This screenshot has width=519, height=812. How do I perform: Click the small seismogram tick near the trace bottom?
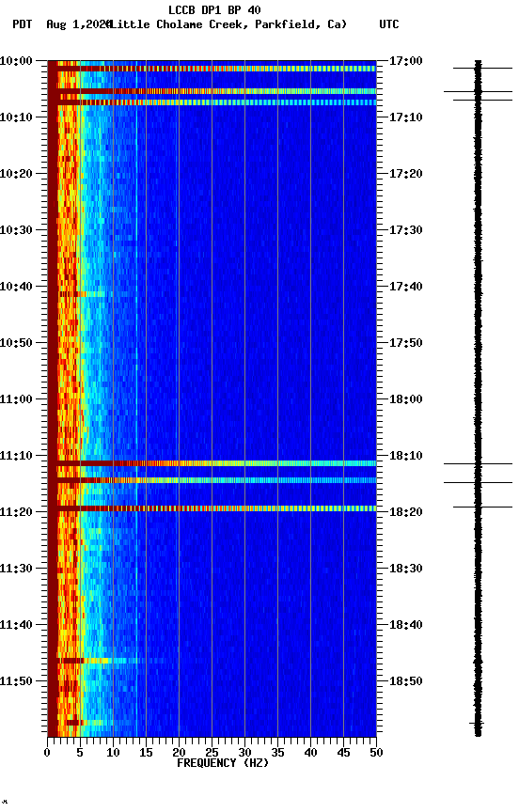tap(477, 723)
